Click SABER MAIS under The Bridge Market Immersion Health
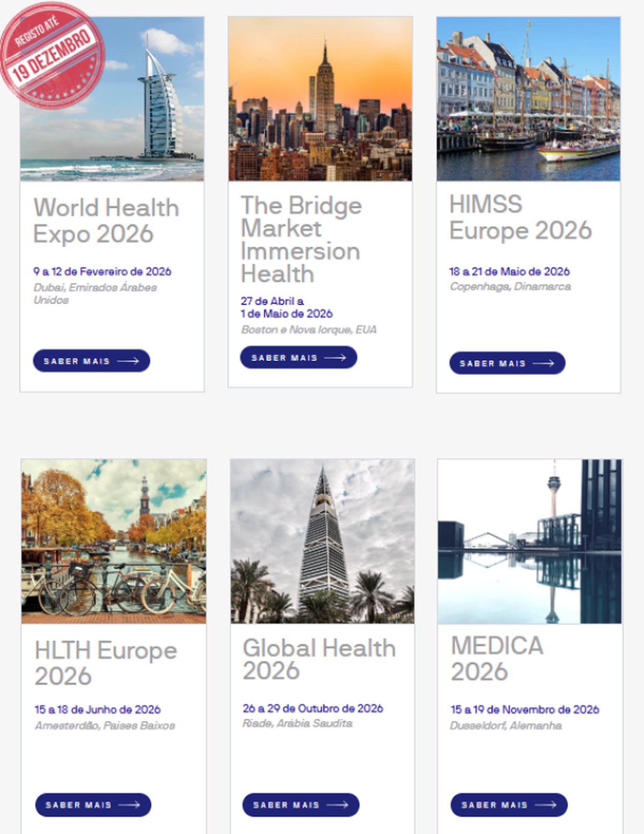 click(x=298, y=357)
